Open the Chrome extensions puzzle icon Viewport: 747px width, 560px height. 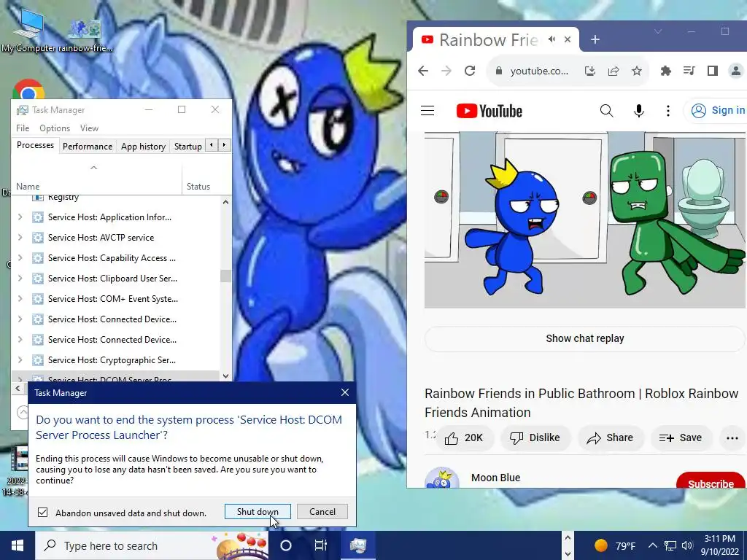coord(665,71)
